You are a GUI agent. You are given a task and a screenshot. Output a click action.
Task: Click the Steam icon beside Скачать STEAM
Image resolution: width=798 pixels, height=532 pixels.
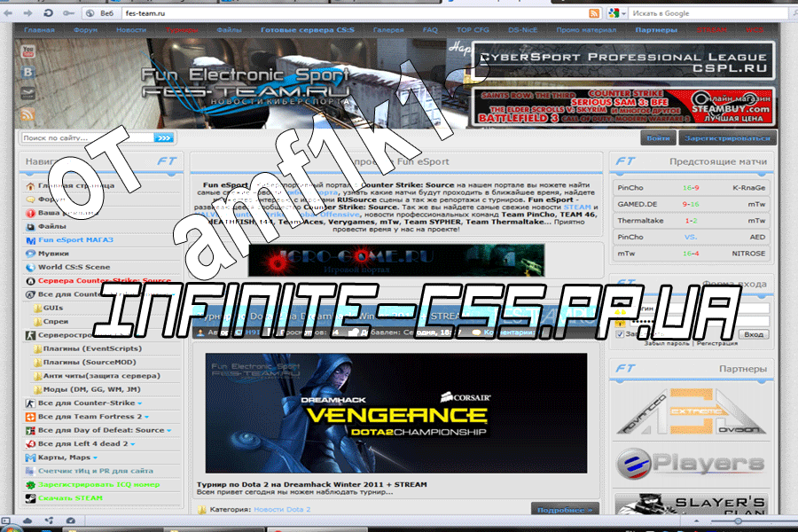click(x=30, y=498)
